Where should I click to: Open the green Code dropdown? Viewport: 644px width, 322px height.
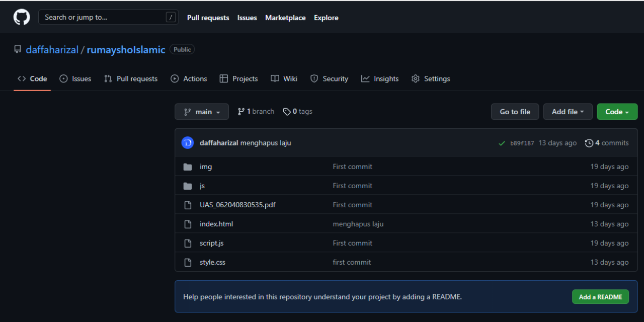tap(617, 111)
